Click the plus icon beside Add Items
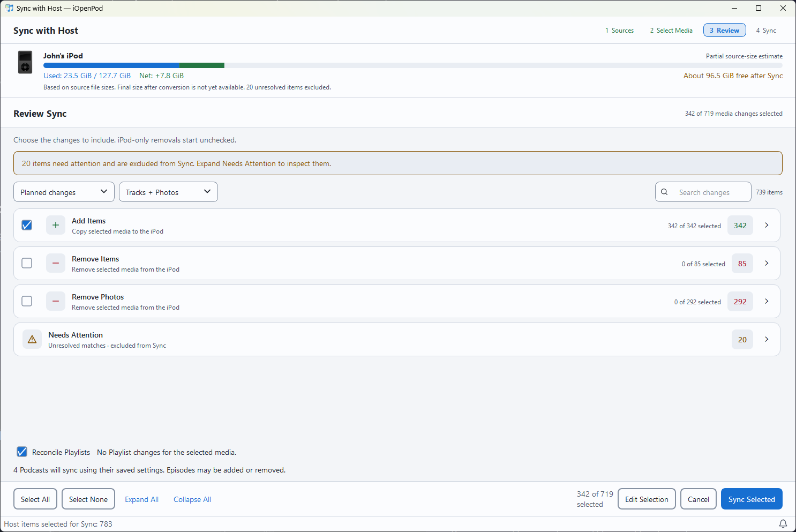Screen dimensions: 796x532 [56, 226]
